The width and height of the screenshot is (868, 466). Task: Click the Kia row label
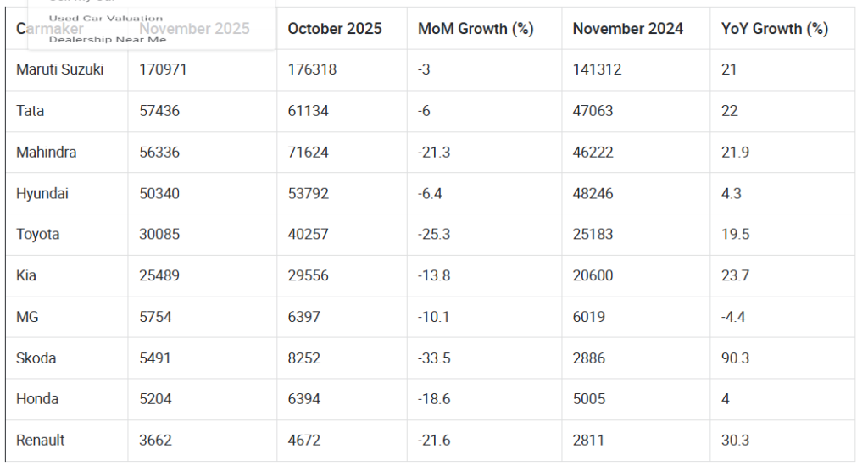click(26, 275)
